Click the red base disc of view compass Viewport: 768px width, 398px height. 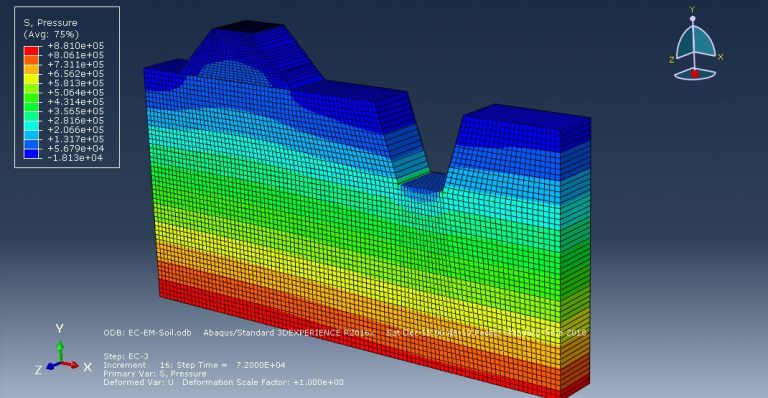click(x=695, y=74)
